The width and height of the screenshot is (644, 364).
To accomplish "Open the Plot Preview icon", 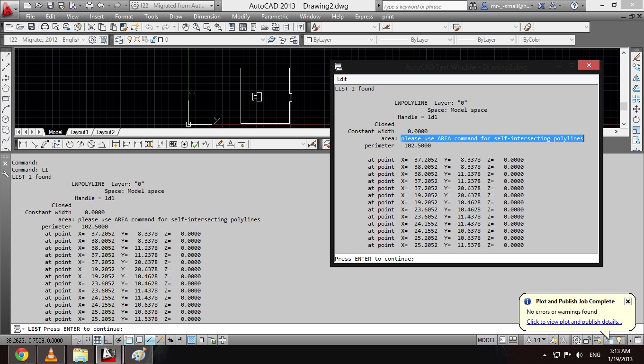I will click(x=56, y=27).
